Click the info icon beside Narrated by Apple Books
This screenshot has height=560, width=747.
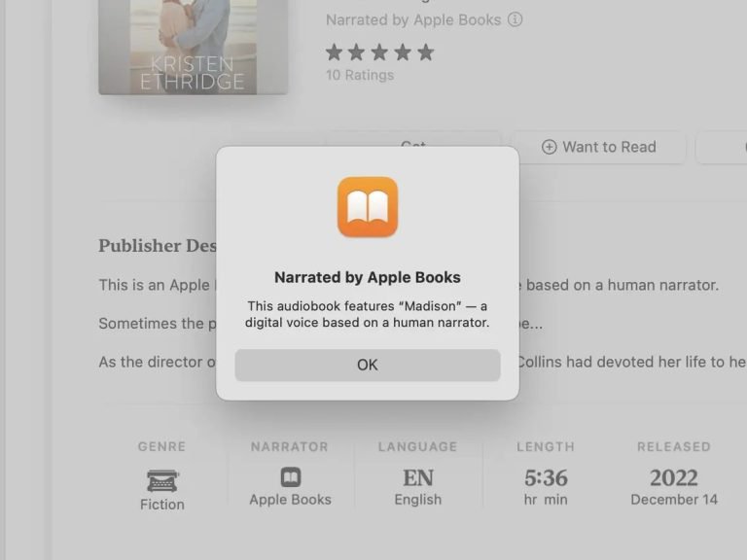click(x=516, y=19)
